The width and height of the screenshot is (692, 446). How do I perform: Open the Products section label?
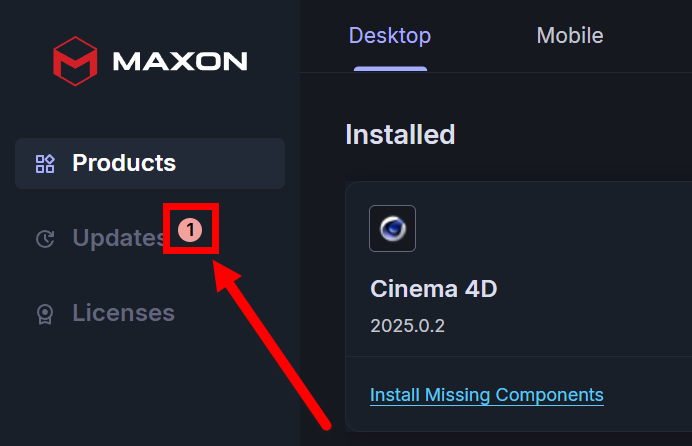click(x=124, y=163)
